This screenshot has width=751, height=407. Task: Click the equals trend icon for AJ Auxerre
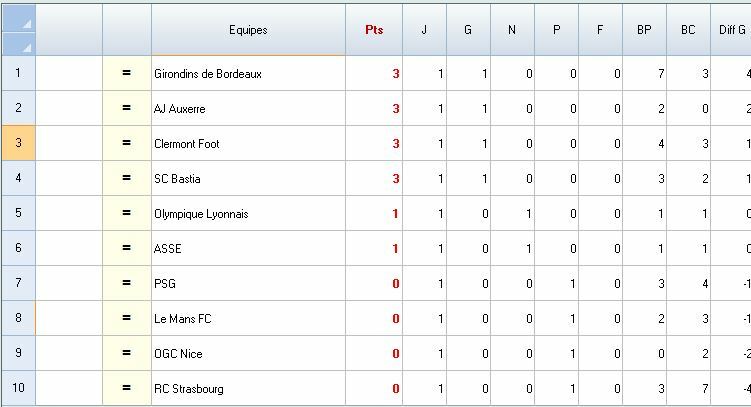(x=126, y=109)
